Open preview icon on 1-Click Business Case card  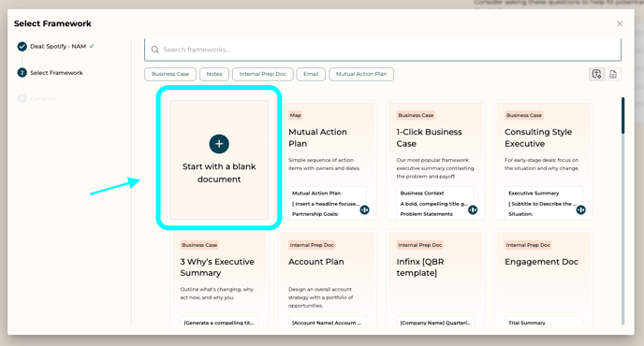click(473, 209)
